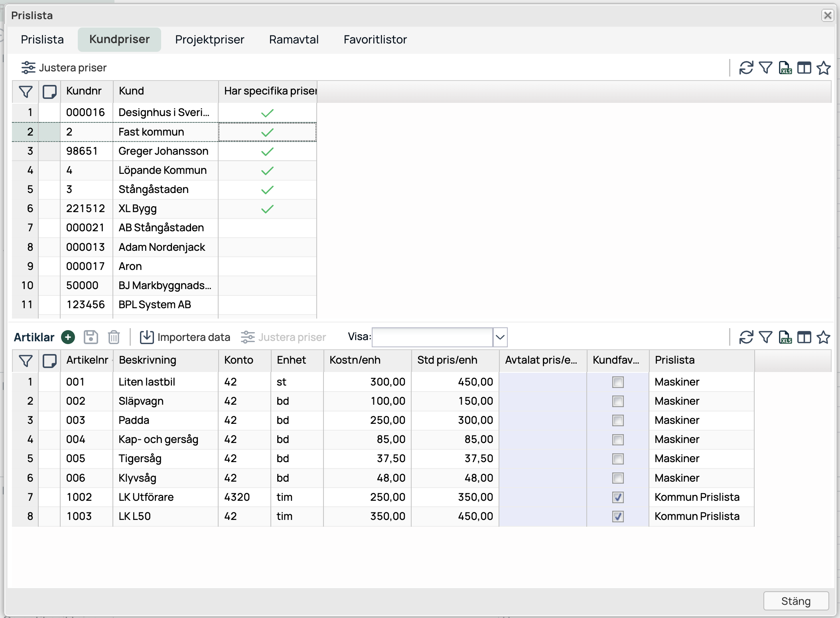The image size is (840, 618).
Task: Sort by Kundnr column header
Action: pyautogui.click(x=84, y=91)
